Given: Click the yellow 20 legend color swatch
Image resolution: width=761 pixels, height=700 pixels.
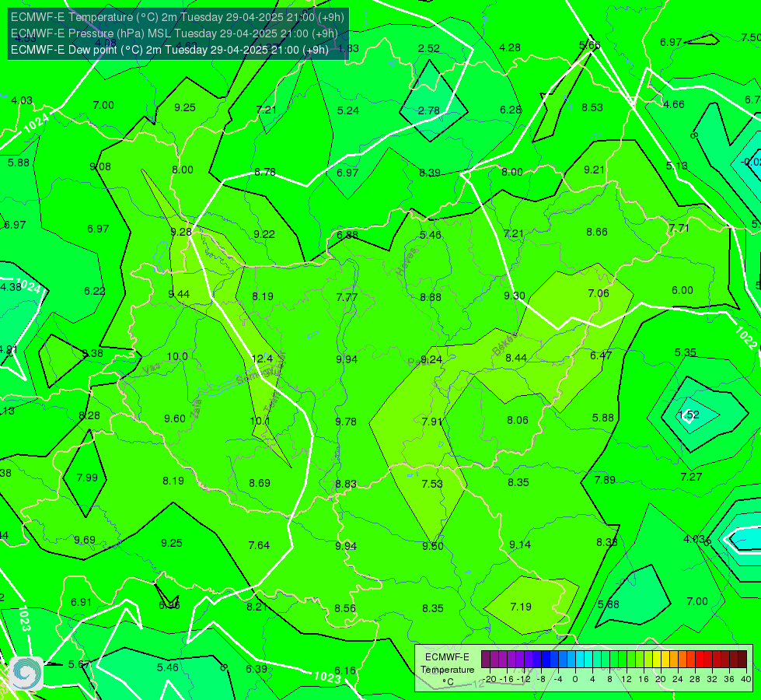Looking at the screenshot, I should tap(656, 660).
